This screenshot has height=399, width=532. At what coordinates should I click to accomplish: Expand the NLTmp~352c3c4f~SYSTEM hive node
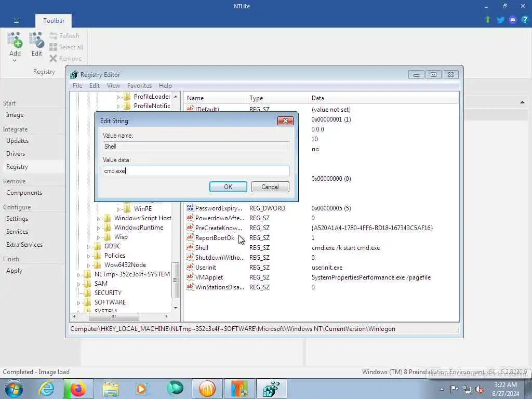[78, 275]
